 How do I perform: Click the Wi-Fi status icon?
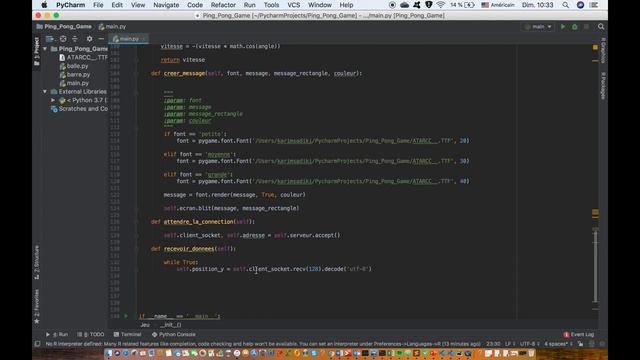coord(440,5)
